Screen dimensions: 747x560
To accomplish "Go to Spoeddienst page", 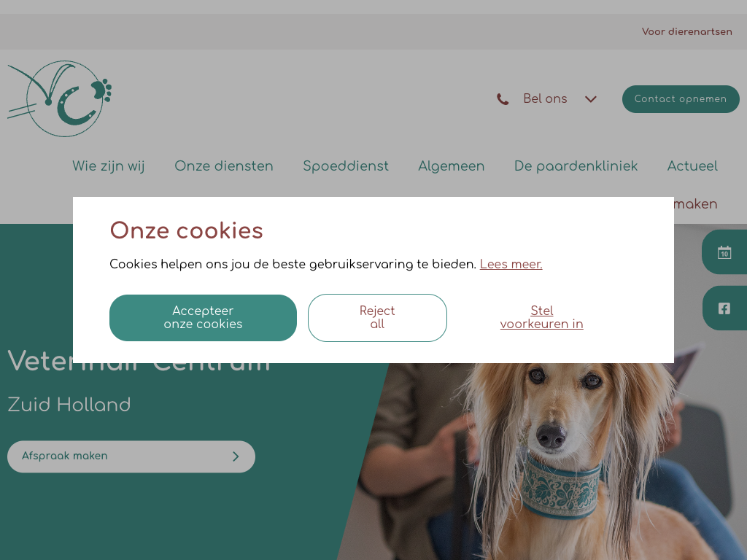I will (345, 166).
